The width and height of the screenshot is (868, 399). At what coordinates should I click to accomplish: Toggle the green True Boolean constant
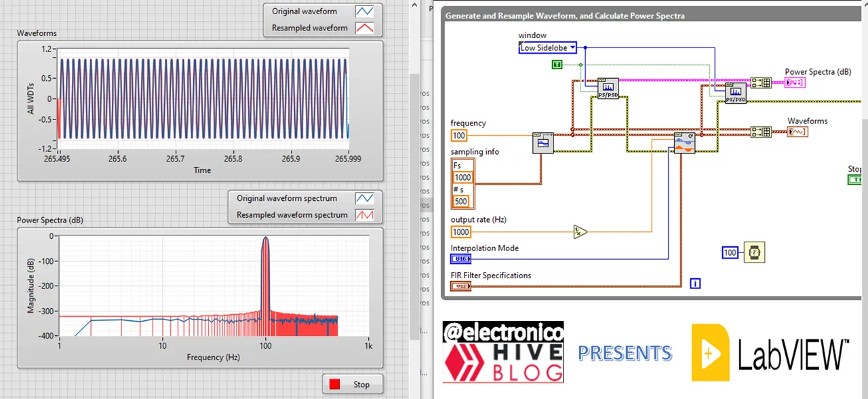[556, 64]
